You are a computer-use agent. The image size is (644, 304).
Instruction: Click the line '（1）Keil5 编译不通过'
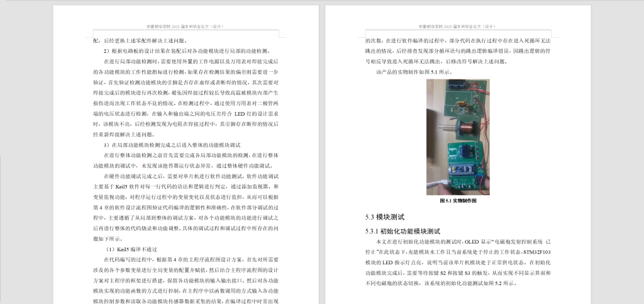click(131, 249)
